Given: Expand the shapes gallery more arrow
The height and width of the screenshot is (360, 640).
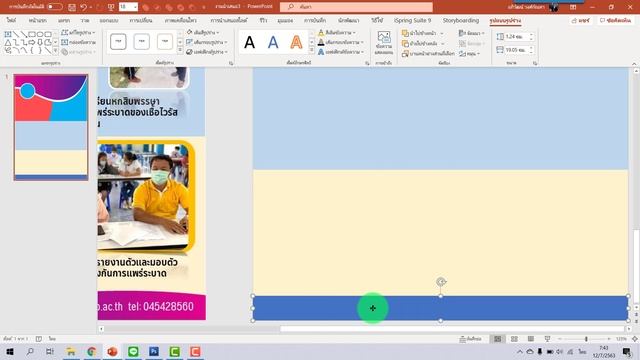Looking at the screenshot, I should coord(56,51).
